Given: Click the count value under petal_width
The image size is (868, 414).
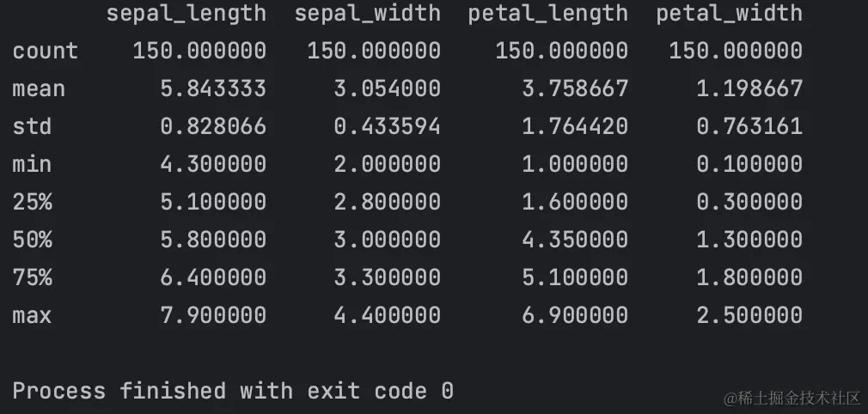Looking at the screenshot, I should pos(736,52).
